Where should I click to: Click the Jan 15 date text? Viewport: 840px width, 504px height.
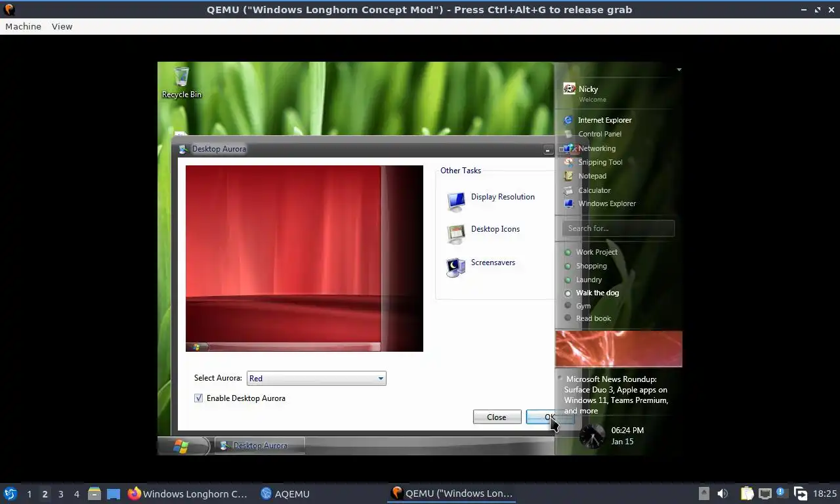pyautogui.click(x=622, y=442)
